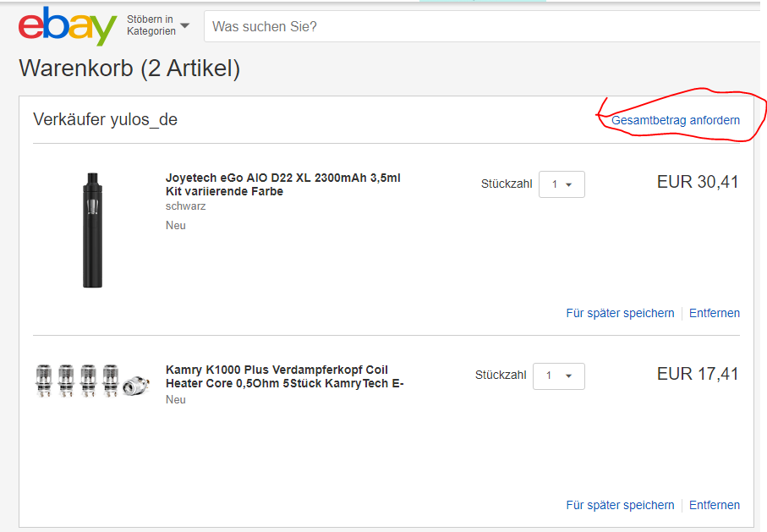
Task: Open the Joyetech eGo AIO product thumbnail
Action: pyautogui.click(x=92, y=230)
